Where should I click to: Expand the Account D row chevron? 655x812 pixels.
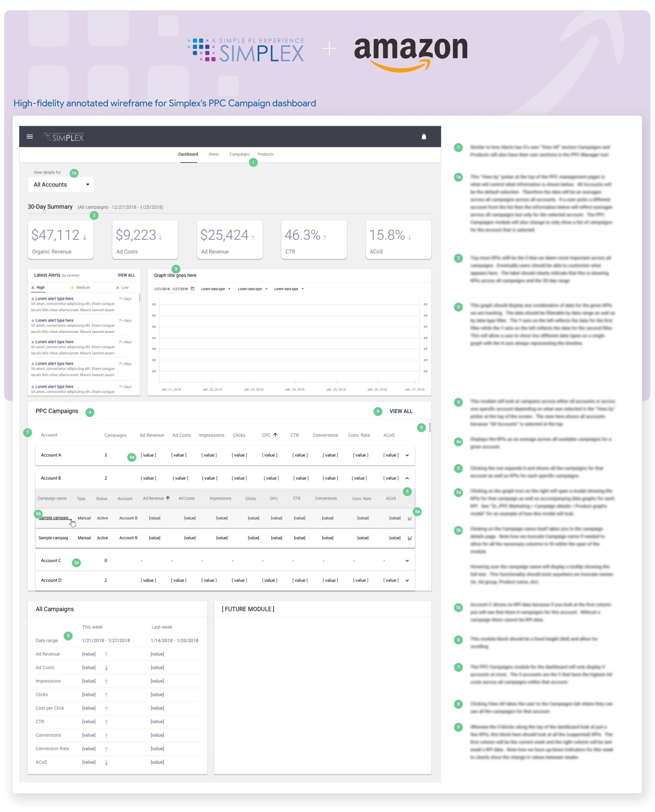(407, 581)
